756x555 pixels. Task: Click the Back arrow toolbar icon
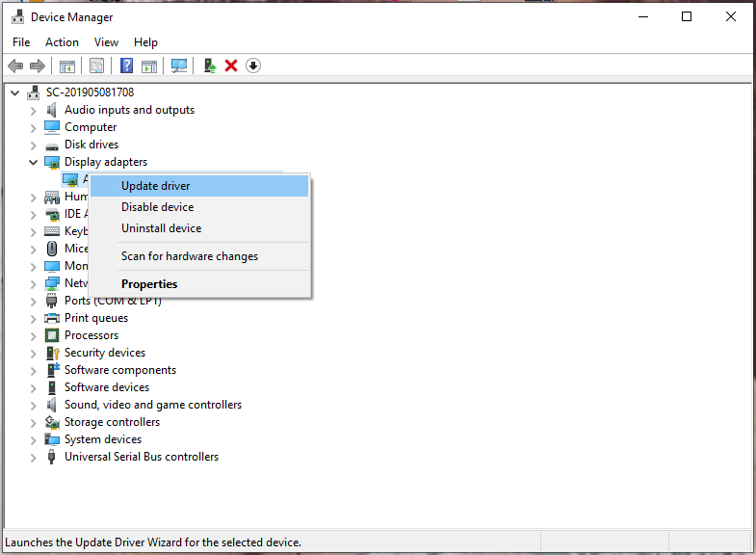click(16, 66)
